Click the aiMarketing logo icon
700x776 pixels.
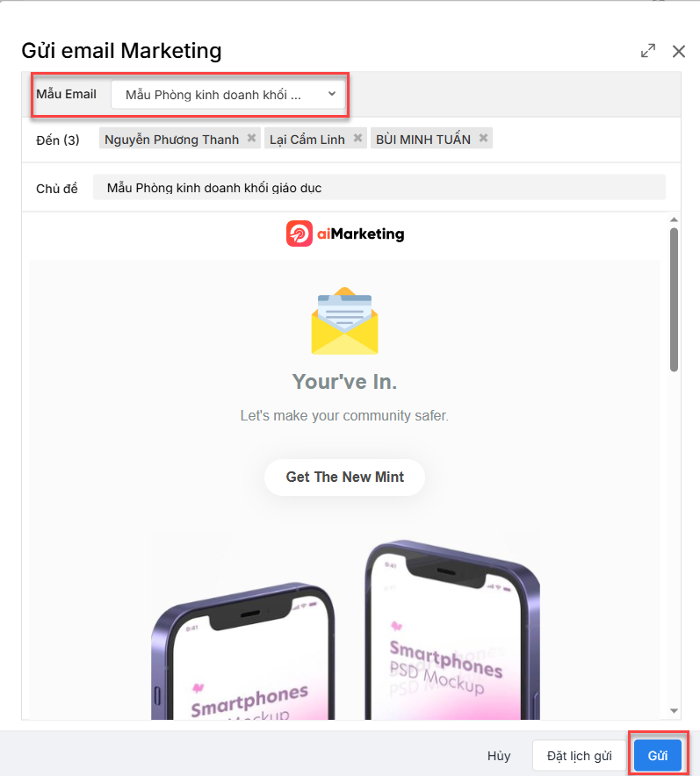pos(299,234)
